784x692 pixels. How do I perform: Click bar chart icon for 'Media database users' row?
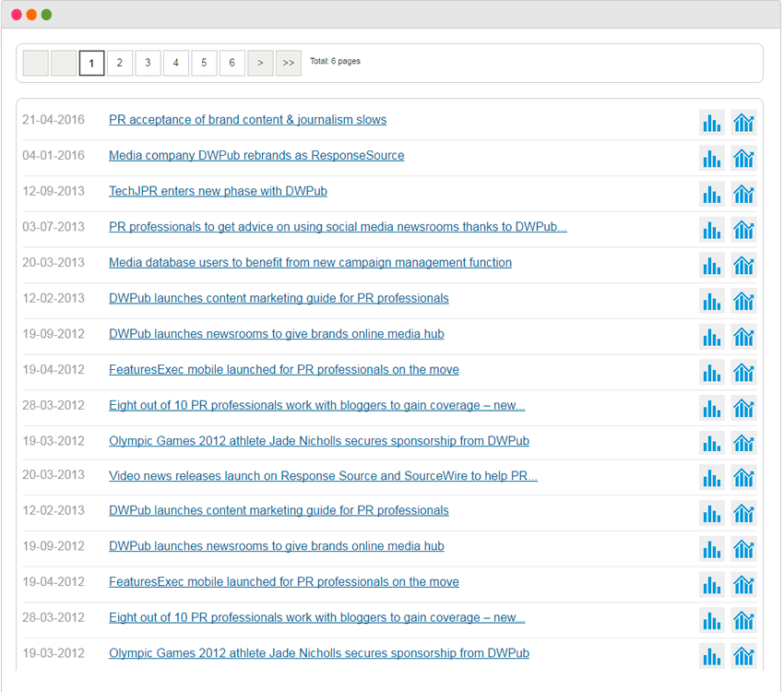click(711, 266)
